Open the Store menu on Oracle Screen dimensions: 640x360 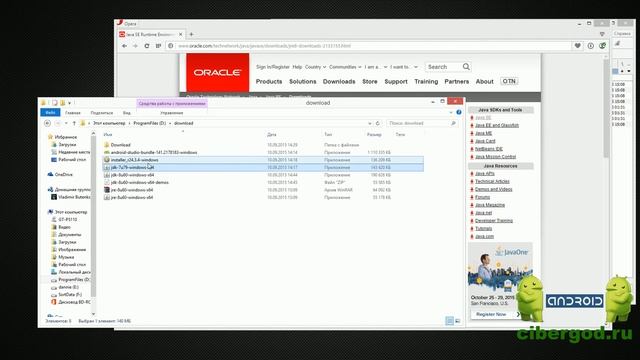370,82
